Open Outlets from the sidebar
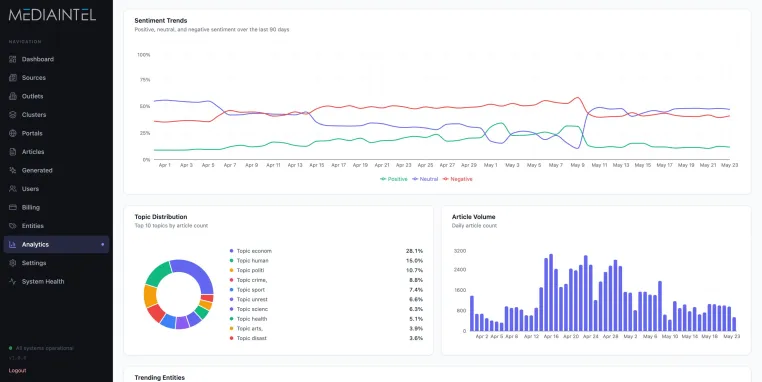Screen dimensions: 762x382 pyautogui.click(x=56, y=96)
